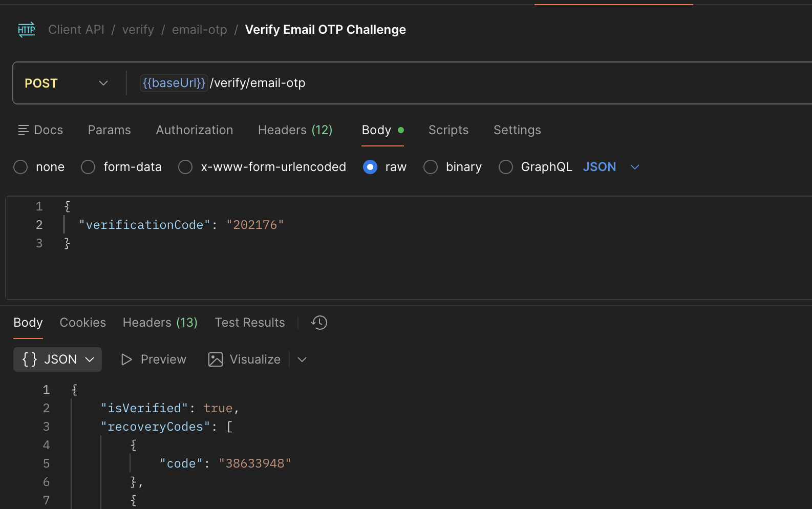Click the "38633948" recovery code value
Image resolution: width=812 pixels, height=509 pixels.
(255, 463)
